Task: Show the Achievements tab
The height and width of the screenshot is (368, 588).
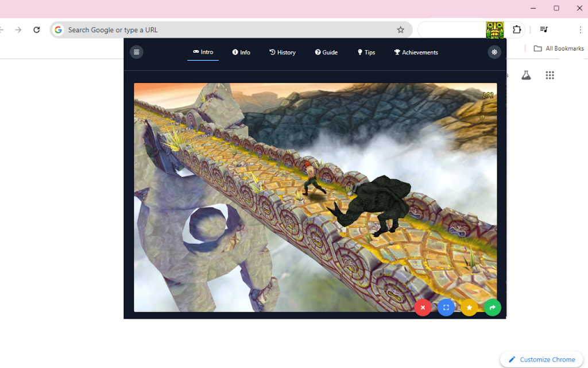Action: pos(416,52)
